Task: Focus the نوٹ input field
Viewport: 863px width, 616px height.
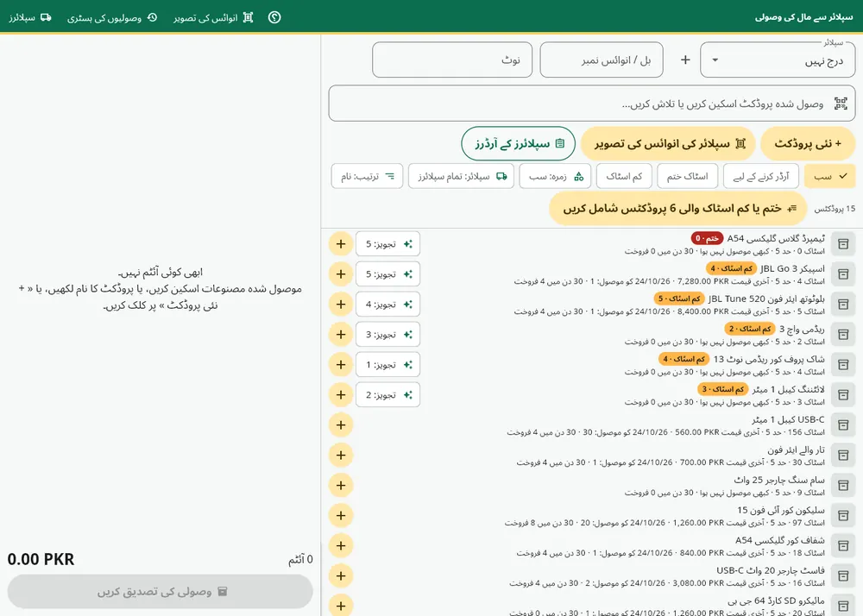Action: click(x=452, y=60)
